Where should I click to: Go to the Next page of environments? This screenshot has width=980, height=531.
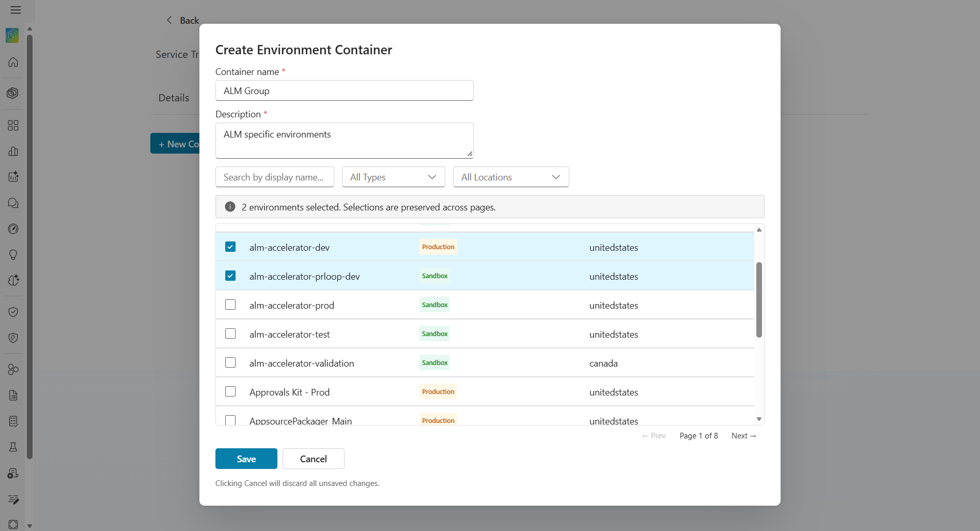coord(743,436)
